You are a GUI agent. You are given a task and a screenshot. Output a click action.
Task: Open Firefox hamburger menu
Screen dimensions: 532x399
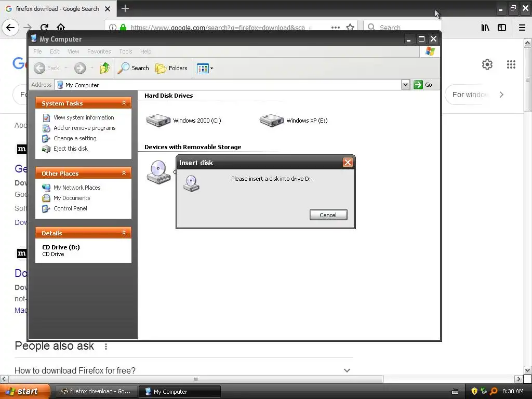[522, 28]
